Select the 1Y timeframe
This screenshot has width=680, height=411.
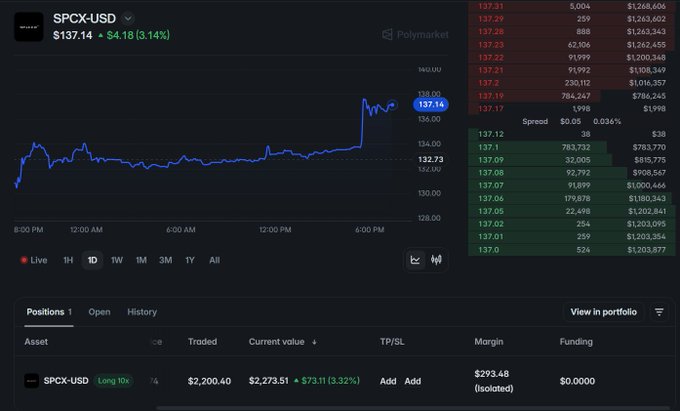(190, 260)
